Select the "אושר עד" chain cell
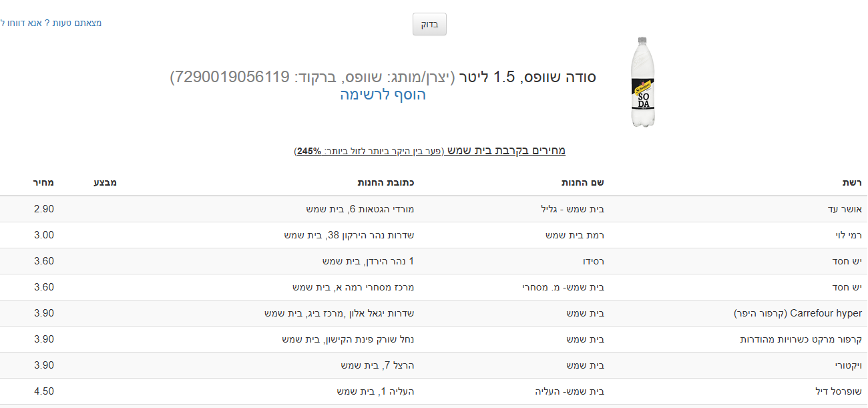The height and width of the screenshot is (408, 868). tap(845, 209)
